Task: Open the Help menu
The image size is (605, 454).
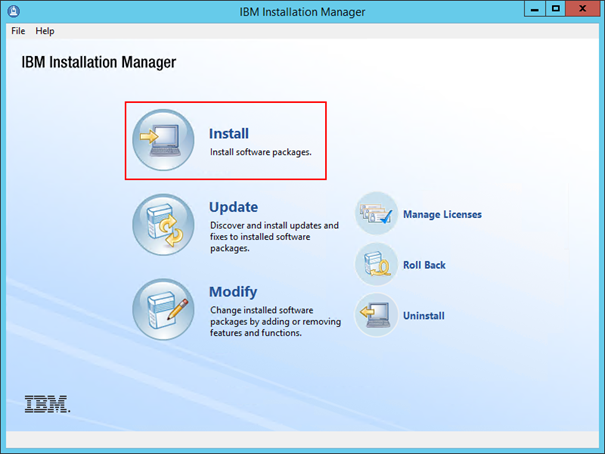Action: point(45,31)
